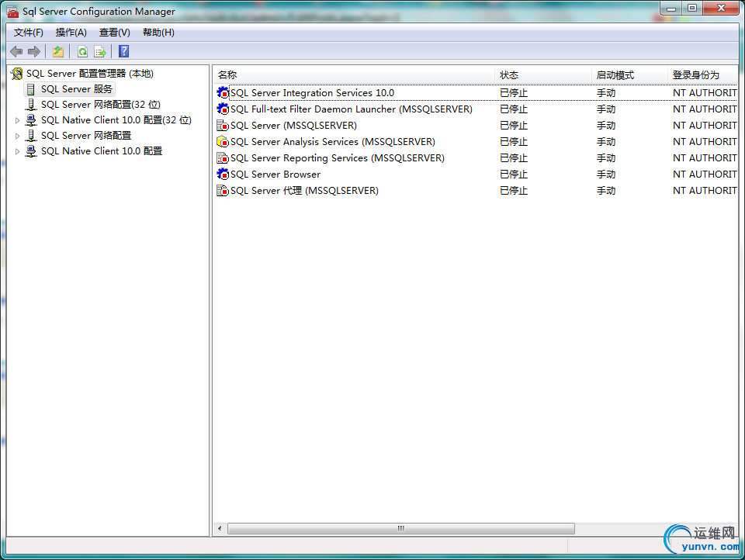This screenshot has width=745, height=560.
Task: Select SQL Server 服务 in the tree
Action: pos(77,89)
